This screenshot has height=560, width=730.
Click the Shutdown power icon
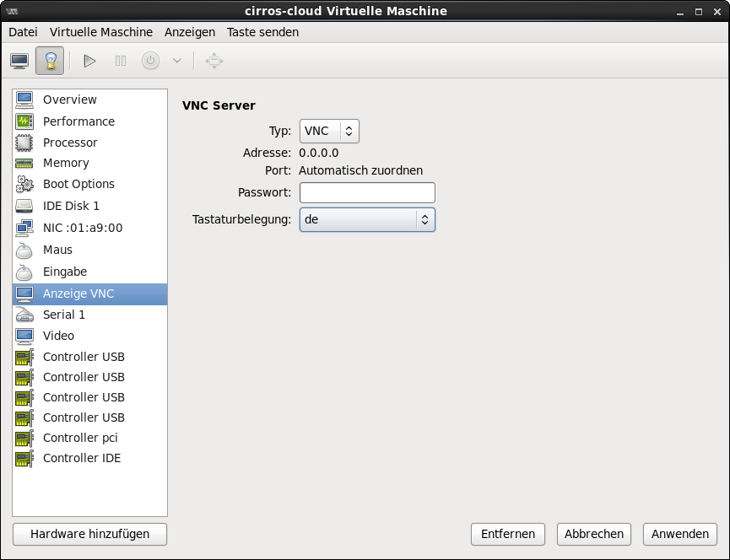(x=150, y=61)
